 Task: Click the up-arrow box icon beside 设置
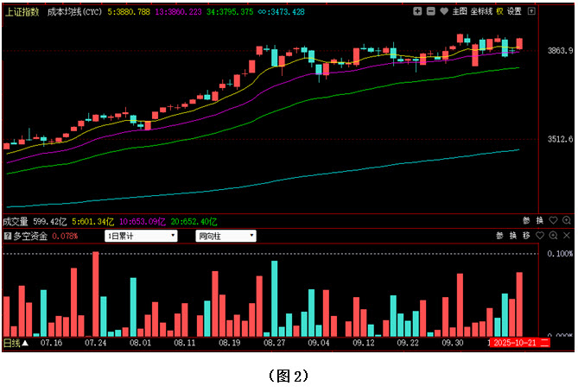click(x=531, y=11)
